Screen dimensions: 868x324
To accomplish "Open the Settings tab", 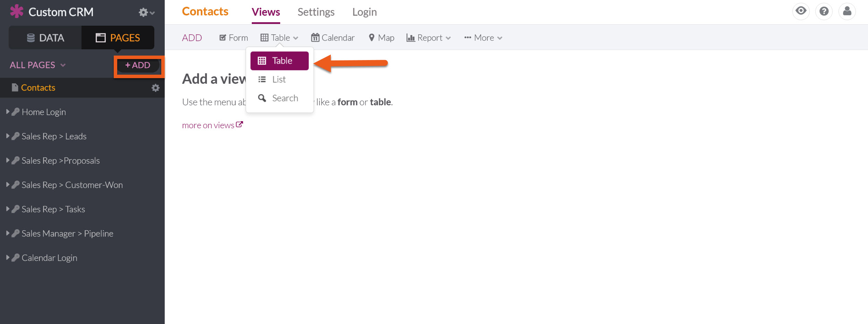I will click(x=316, y=12).
